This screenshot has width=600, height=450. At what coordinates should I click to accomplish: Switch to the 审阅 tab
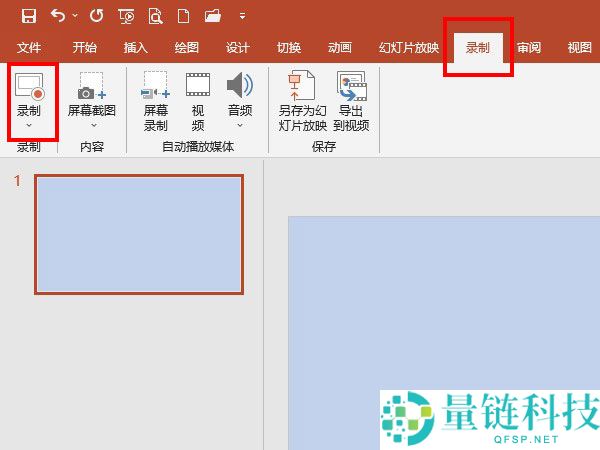coord(529,47)
